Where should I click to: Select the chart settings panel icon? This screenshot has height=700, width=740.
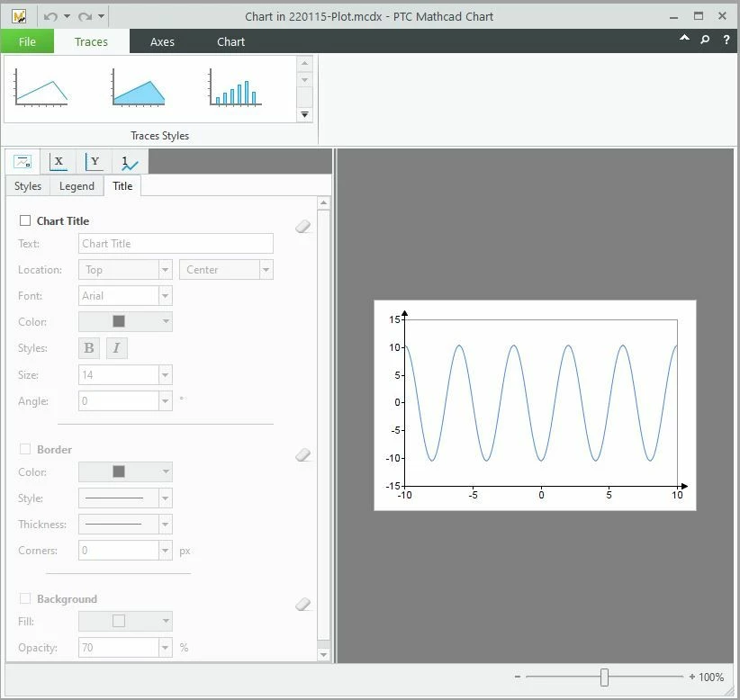(x=23, y=162)
